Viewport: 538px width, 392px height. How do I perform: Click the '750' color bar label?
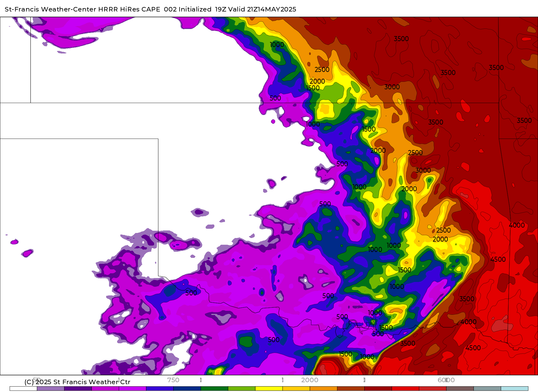tap(173, 380)
